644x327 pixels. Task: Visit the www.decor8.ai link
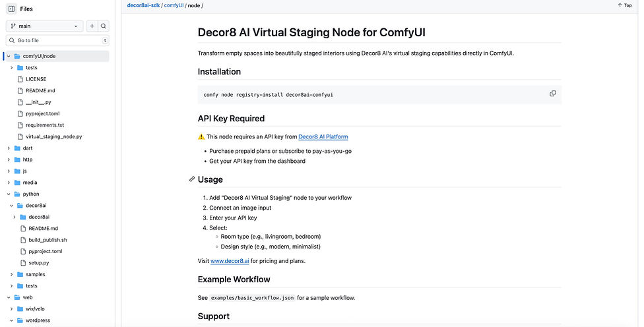tap(230, 261)
